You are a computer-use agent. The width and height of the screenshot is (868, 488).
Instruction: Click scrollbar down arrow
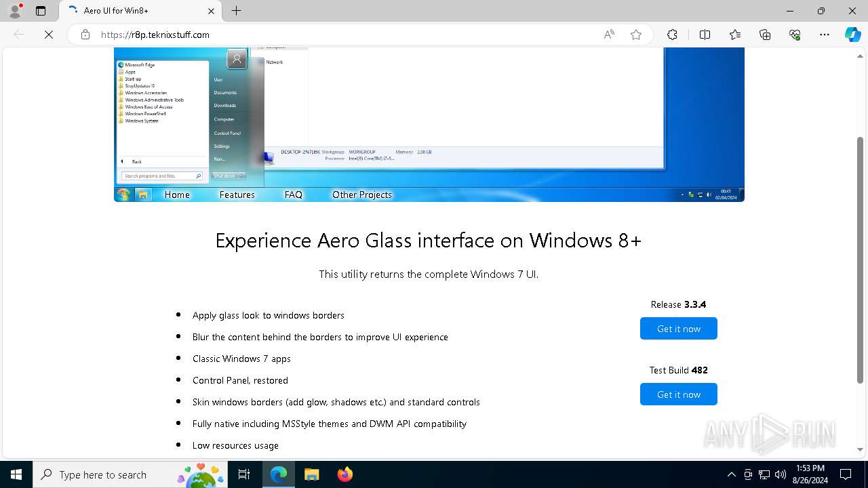pyautogui.click(x=860, y=449)
